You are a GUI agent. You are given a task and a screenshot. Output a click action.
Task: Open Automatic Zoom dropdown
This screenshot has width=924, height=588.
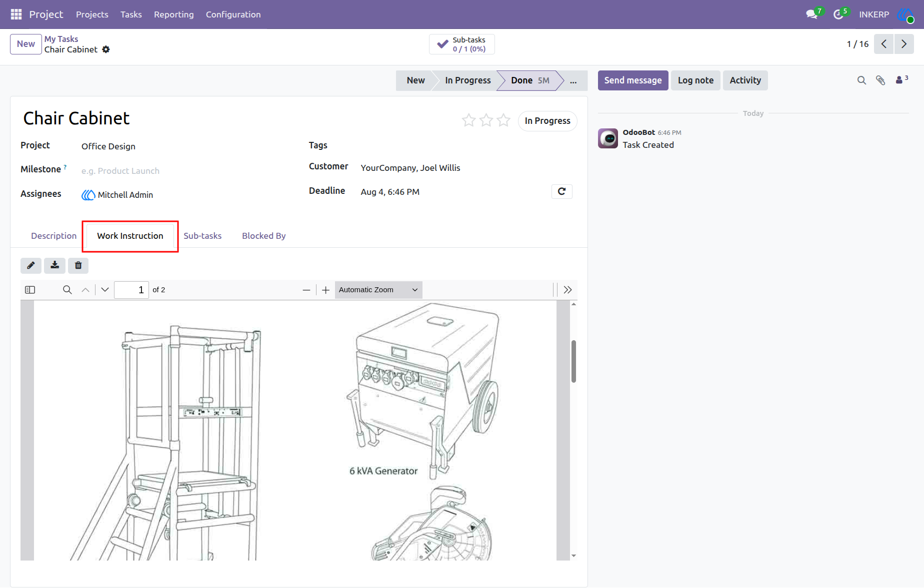coord(378,290)
